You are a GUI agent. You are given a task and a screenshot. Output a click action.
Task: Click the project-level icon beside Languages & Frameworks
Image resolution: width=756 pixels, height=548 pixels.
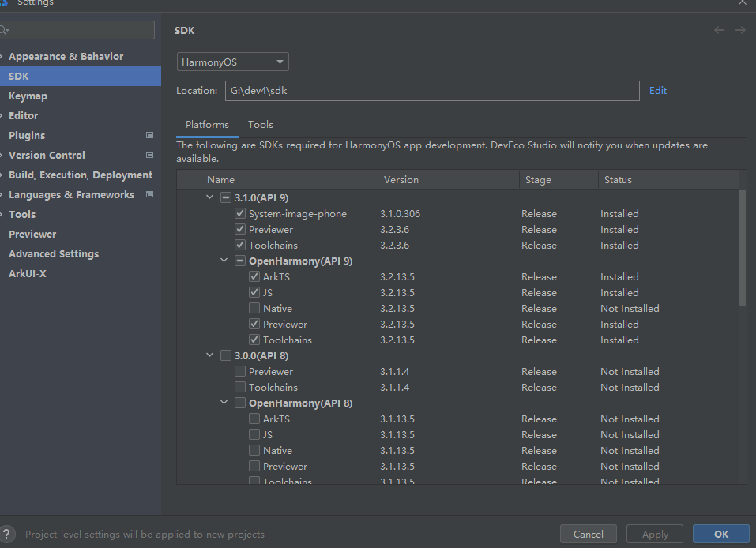point(149,195)
